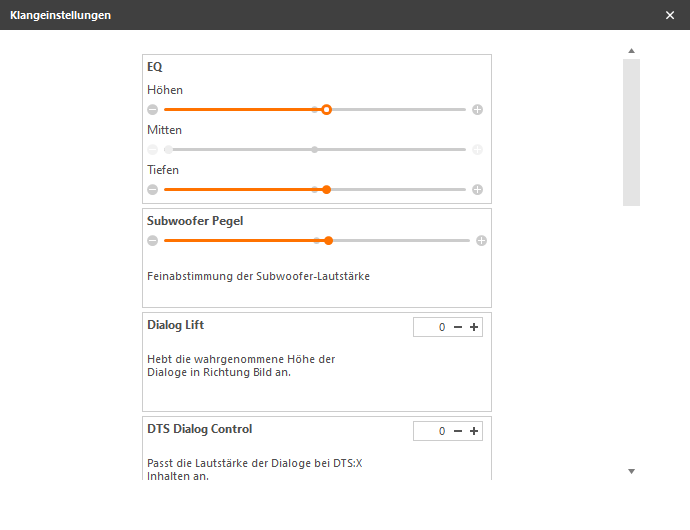Raise Subwoofer Pegel with plus icon
This screenshot has height=530, width=690.
pos(481,240)
